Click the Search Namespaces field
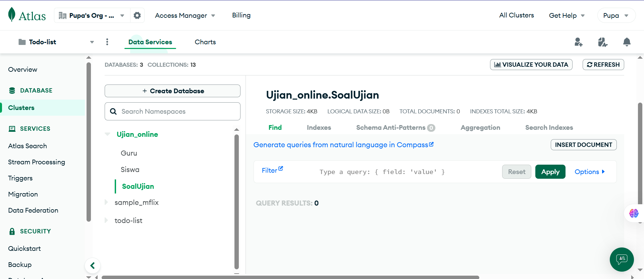This screenshot has height=279, width=644. click(x=178, y=111)
